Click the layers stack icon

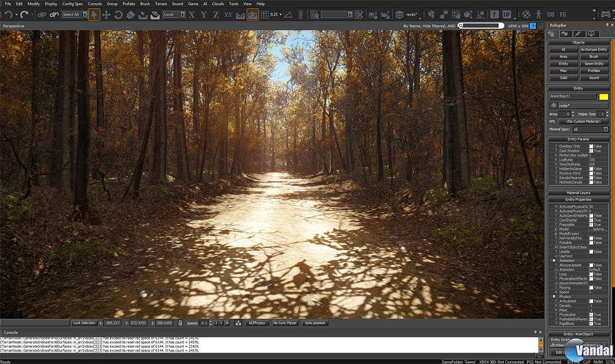399,15
